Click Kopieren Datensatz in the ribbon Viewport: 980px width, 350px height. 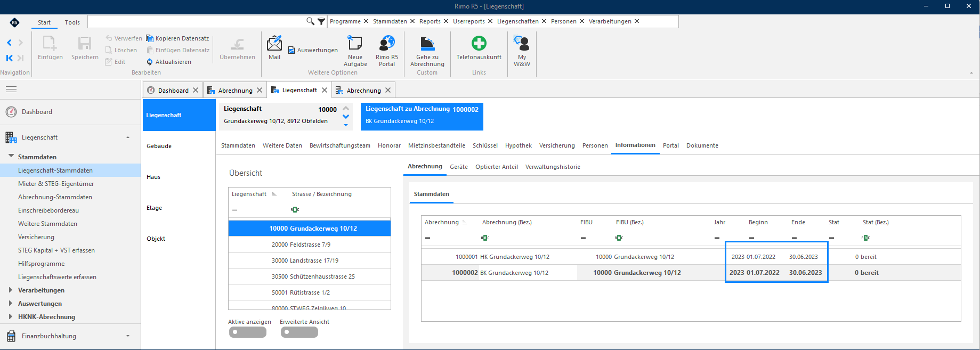(x=178, y=38)
